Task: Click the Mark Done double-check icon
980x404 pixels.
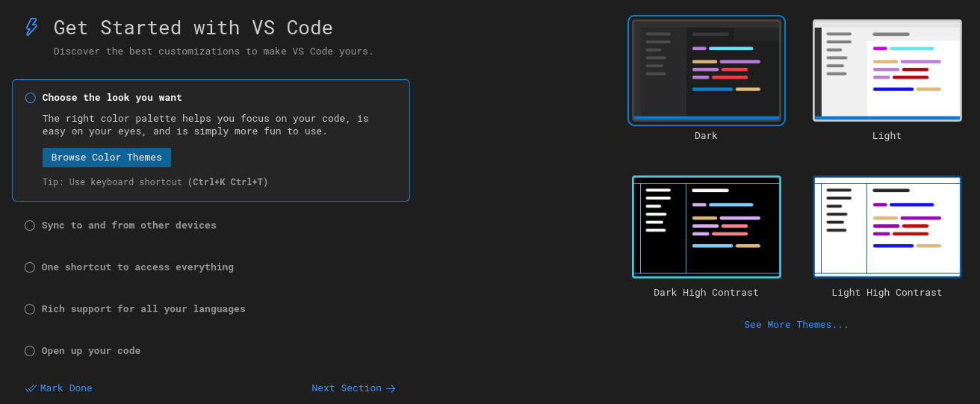Action: tap(31, 388)
